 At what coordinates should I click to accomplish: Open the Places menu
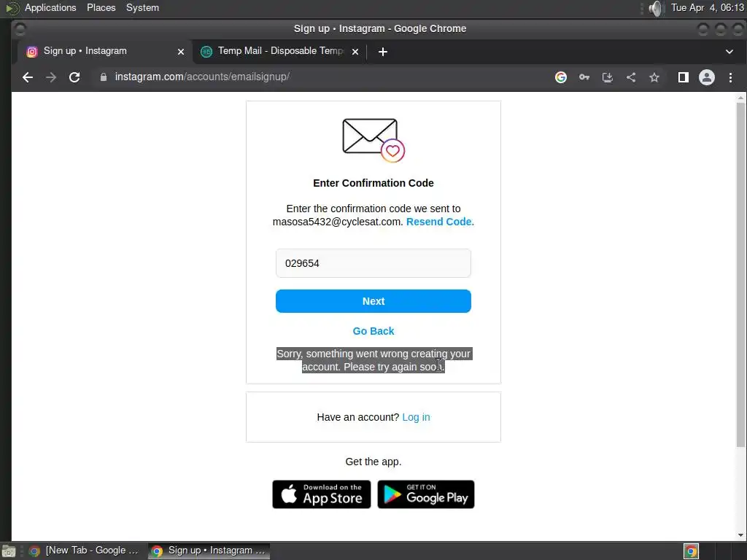pyautogui.click(x=101, y=7)
